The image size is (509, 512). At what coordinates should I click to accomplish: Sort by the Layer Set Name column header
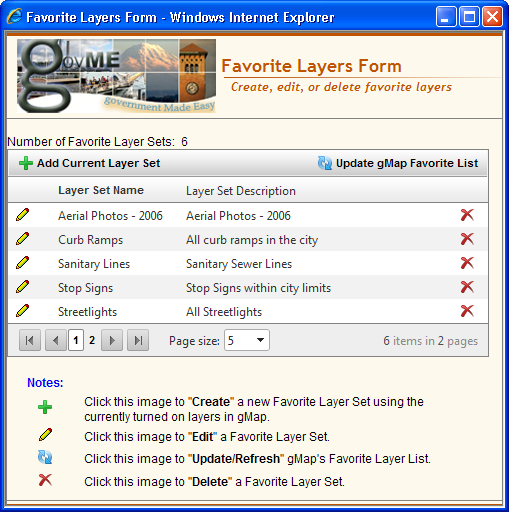tap(101, 190)
